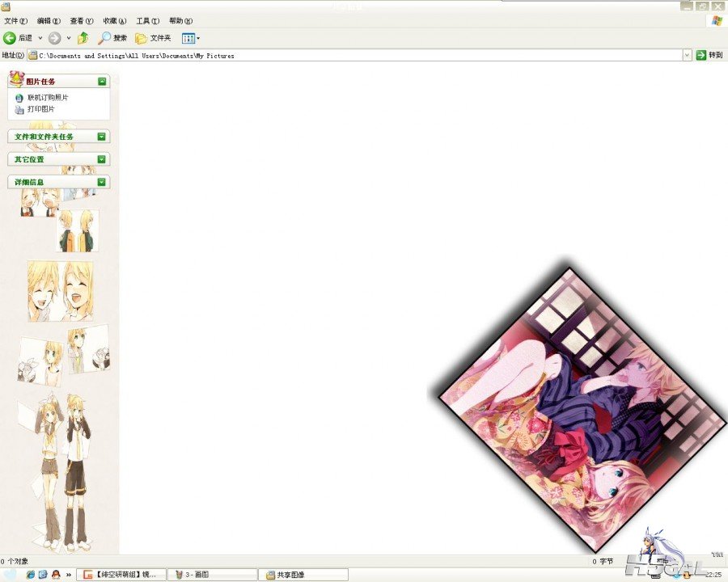Viewport: 728px width, 582px height.
Task: Open the 查看(V) menu
Action: point(82,21)
